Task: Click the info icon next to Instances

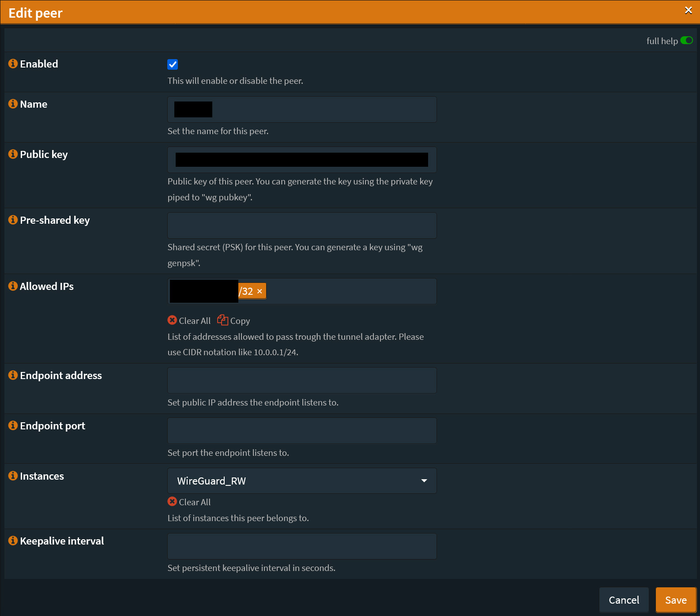Action: click(13, 476)
